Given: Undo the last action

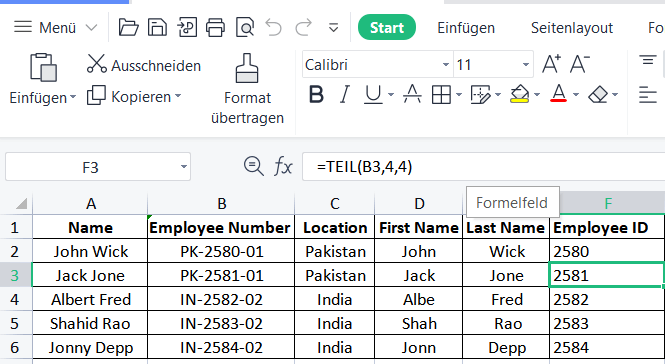Looking at the screenshot, I should pos(274,28).
